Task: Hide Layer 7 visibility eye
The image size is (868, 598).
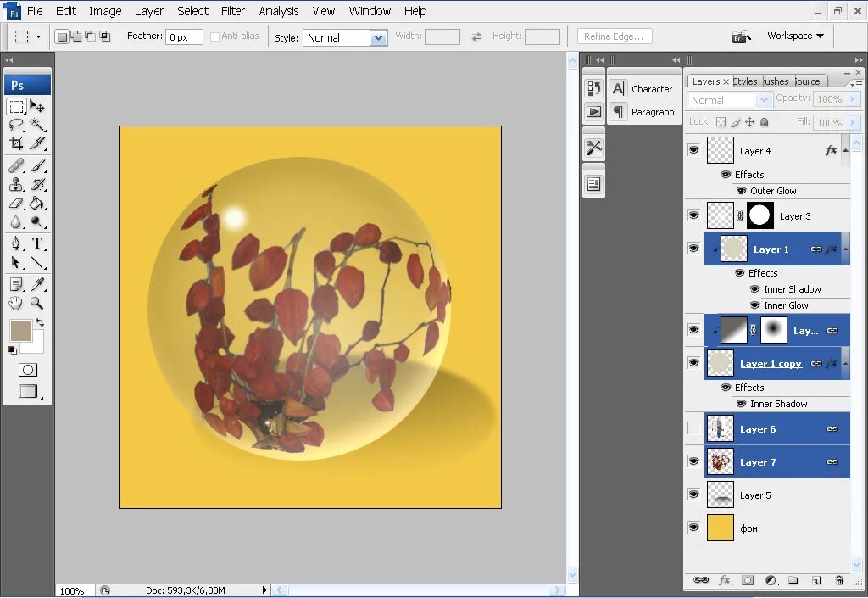Action: tap(693, 461)
